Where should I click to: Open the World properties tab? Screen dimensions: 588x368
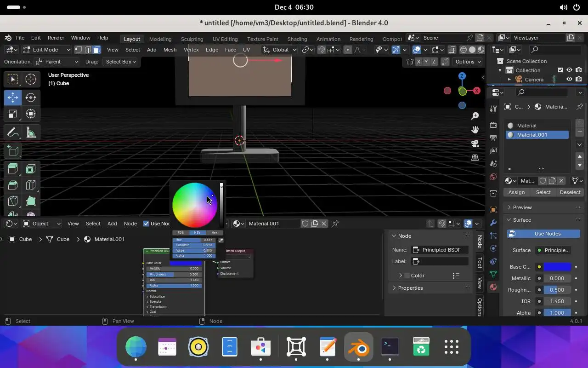point(493,177)
